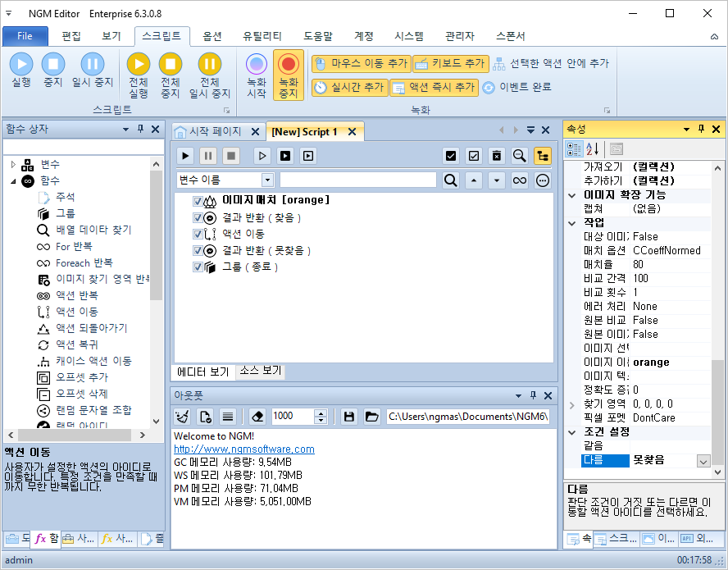Click the search magnifier button beside search field
Screen dimensions: 728x570
click(450, 180)
